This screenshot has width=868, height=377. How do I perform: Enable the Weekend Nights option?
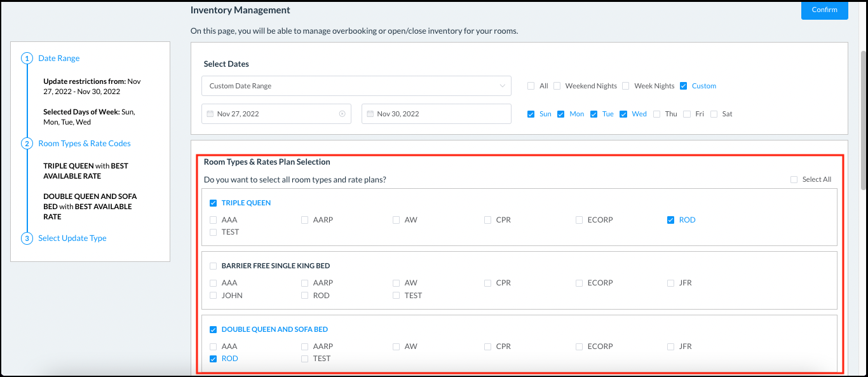557,85
